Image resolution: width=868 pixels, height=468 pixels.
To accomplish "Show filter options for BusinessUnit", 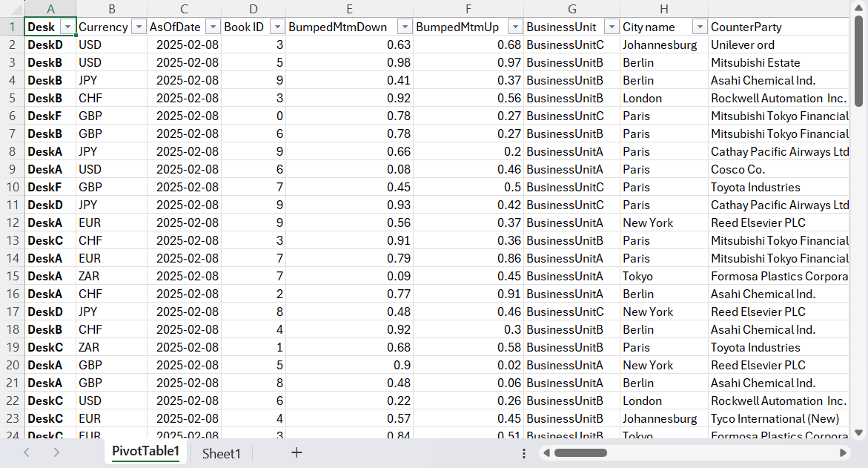I will click(x=611, y=27).
